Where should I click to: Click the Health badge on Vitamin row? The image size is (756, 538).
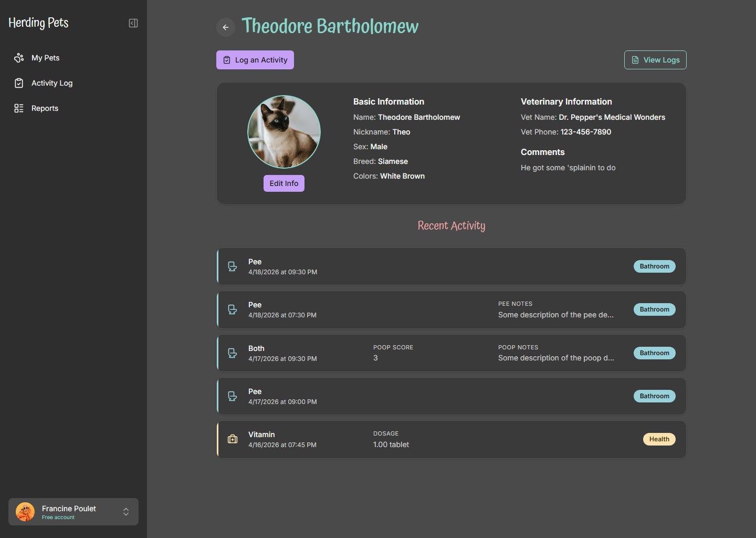coord(659,439)
